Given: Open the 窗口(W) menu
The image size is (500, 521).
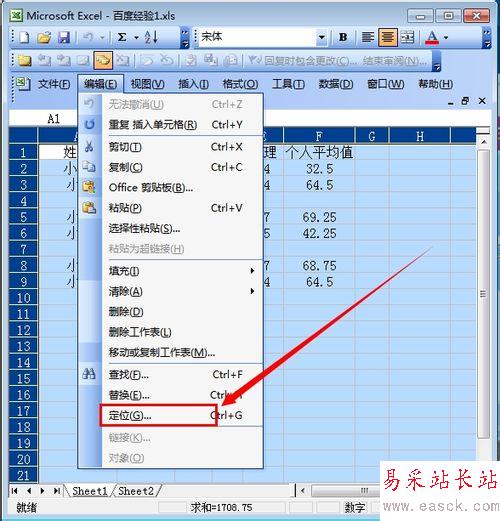Looking at the screenshot, I should [386, 84].
